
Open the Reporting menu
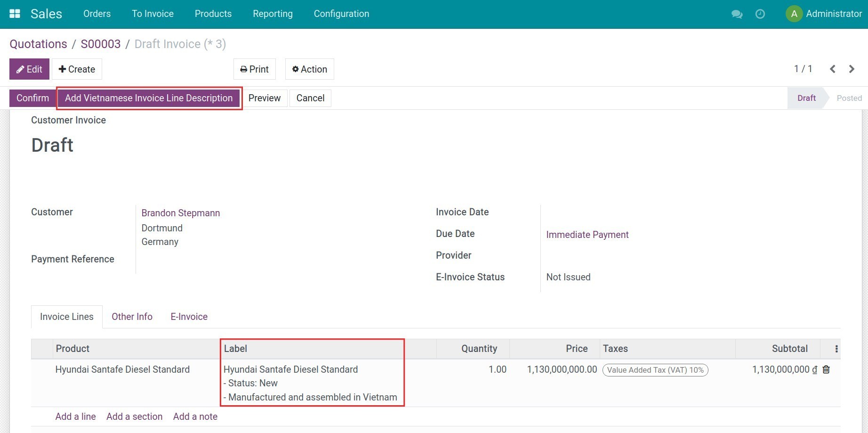pos(273,14)
